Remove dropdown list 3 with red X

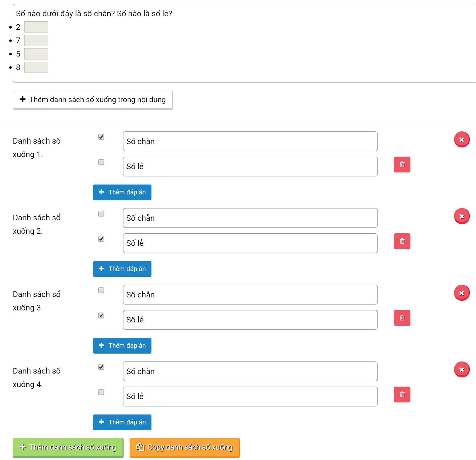point(462,293)
